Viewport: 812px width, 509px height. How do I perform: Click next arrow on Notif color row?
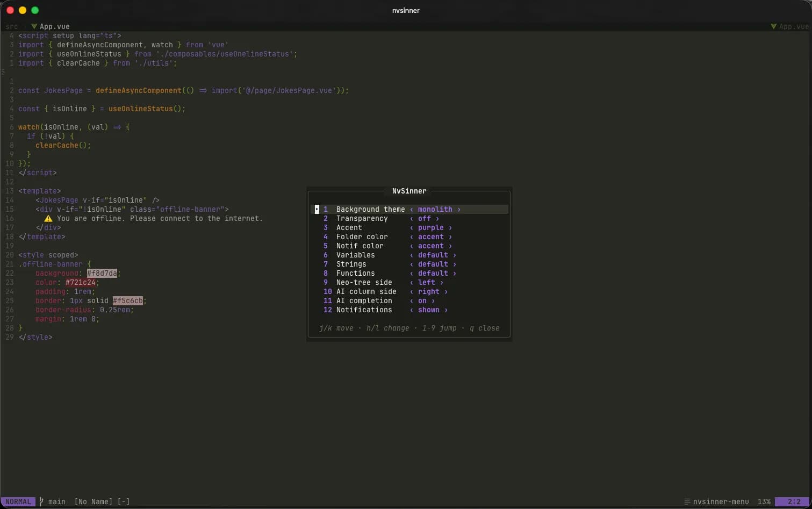tap(450, 246)
